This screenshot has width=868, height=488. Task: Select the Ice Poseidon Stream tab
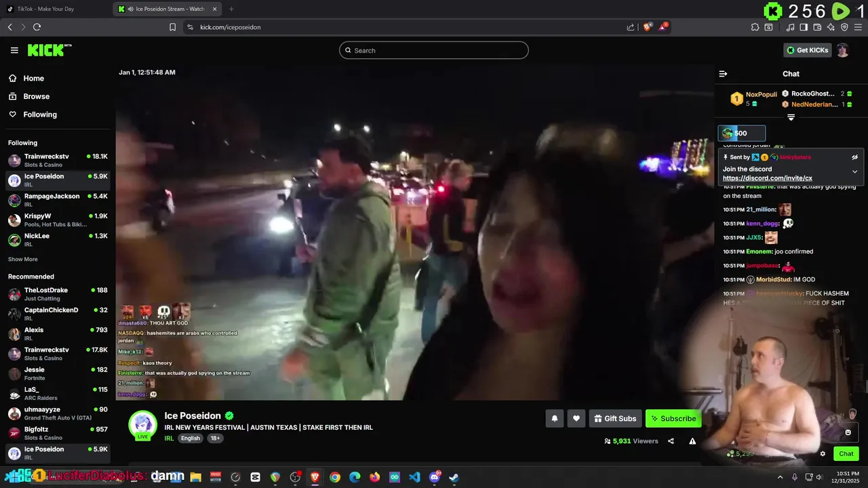(169, 9)
